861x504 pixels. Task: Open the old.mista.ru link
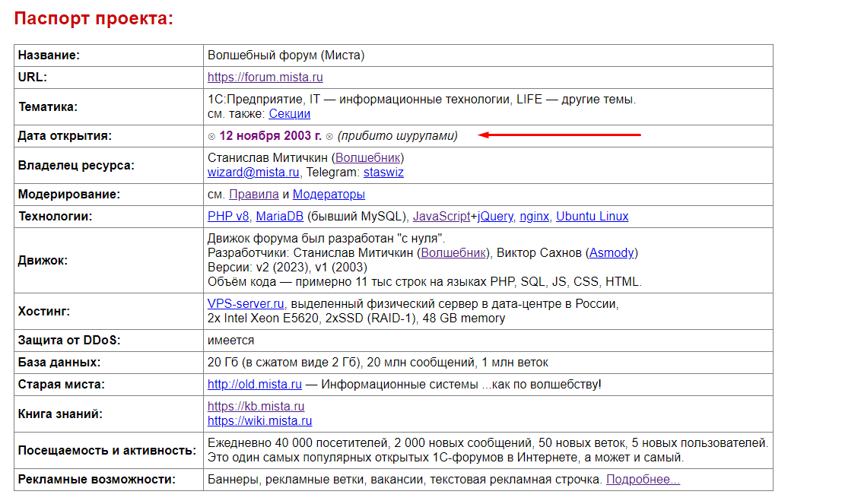pyautogui.click(x=254, y=384)
